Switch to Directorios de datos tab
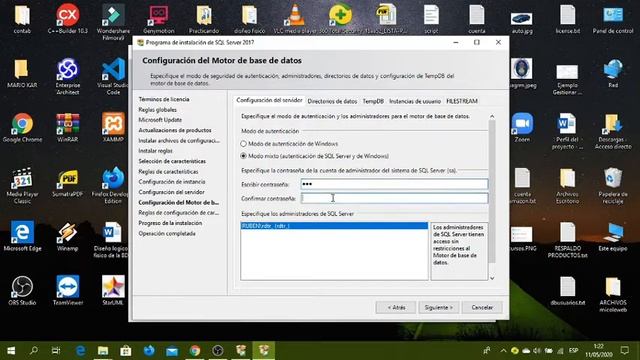The height and width of the screenshot is (360, 640). click(332, 101)
